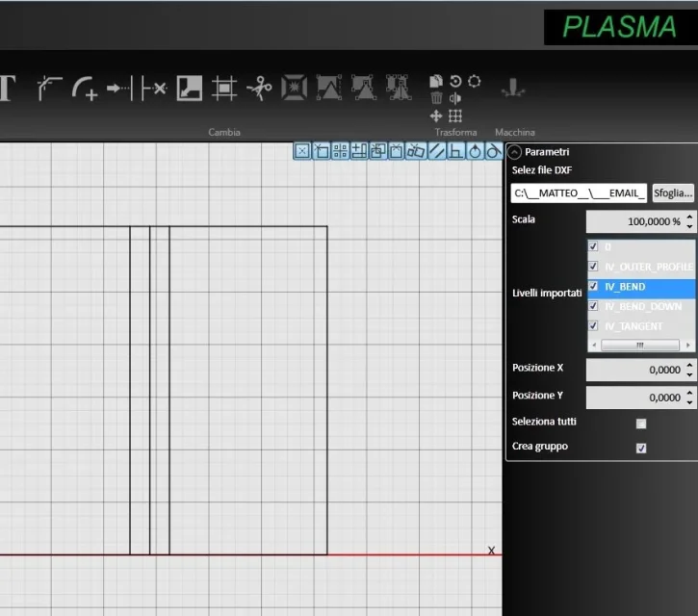698x616 pixels.
Task: Click the layer list scroll-right arrow
Action: coord(688,346)
